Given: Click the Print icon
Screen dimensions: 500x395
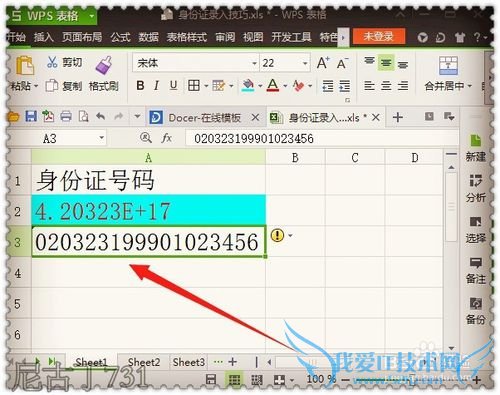Looking at the screenshot, I should pos(66,117).
